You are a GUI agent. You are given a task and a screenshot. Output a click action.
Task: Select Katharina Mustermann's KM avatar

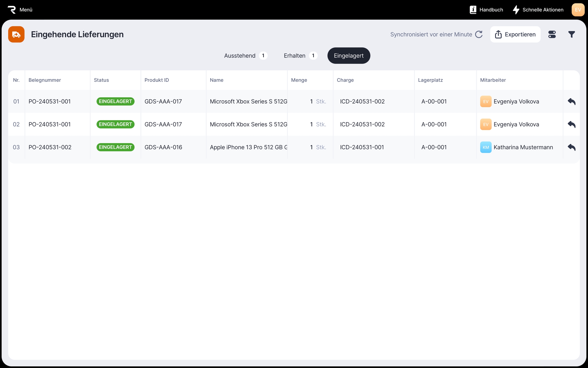[486, 147]
